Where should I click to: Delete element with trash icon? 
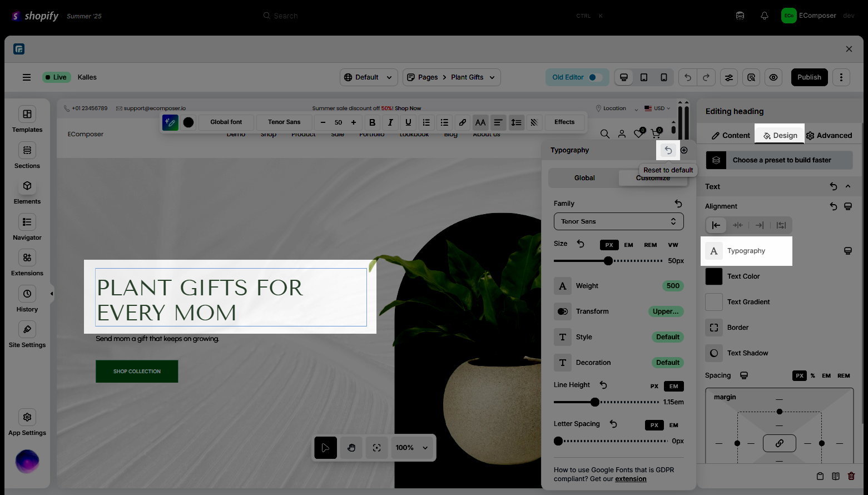click(x=851, y=476)
